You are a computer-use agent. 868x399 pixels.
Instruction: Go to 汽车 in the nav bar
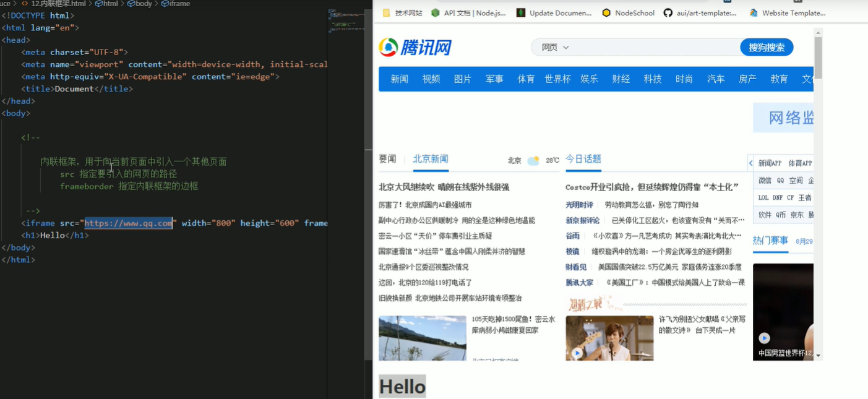[716, 79]
